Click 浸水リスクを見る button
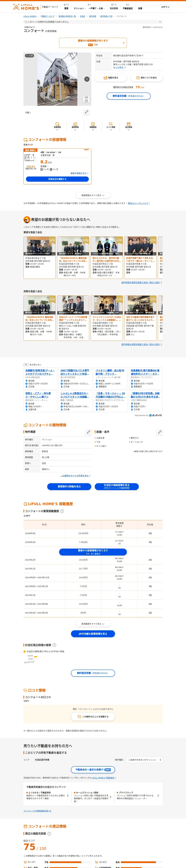 pos(146,78)
